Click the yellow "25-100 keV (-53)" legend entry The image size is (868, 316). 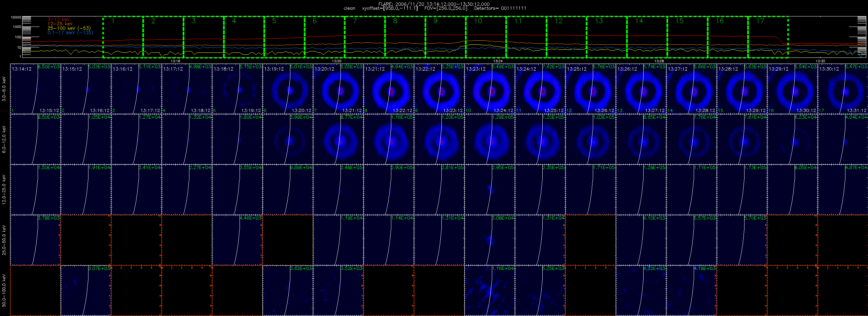pos(69,28)
